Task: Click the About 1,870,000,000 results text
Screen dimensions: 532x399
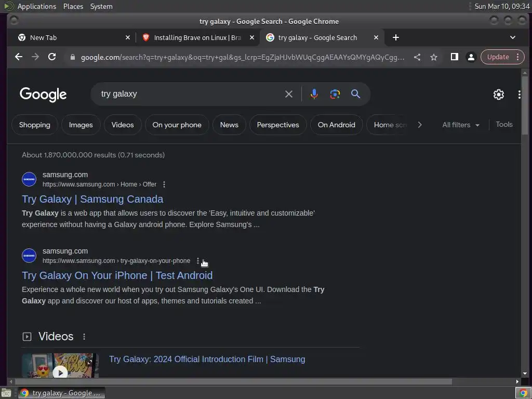Action: (94, 155)
